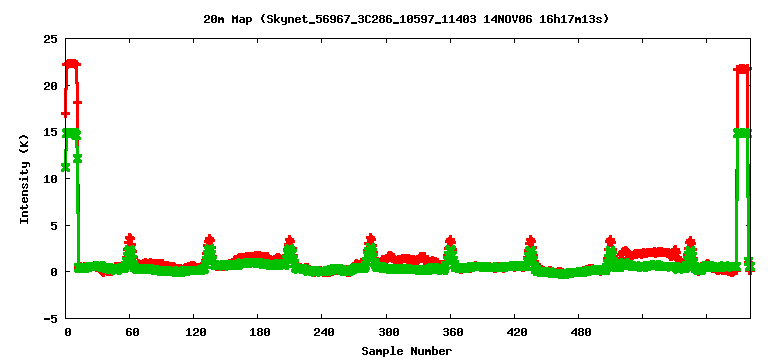The height and width of the screenshot is (360, 768).
Task: Click the 300 tick label on x-axis
Action: pyautogui.click(x=388, y=333)
